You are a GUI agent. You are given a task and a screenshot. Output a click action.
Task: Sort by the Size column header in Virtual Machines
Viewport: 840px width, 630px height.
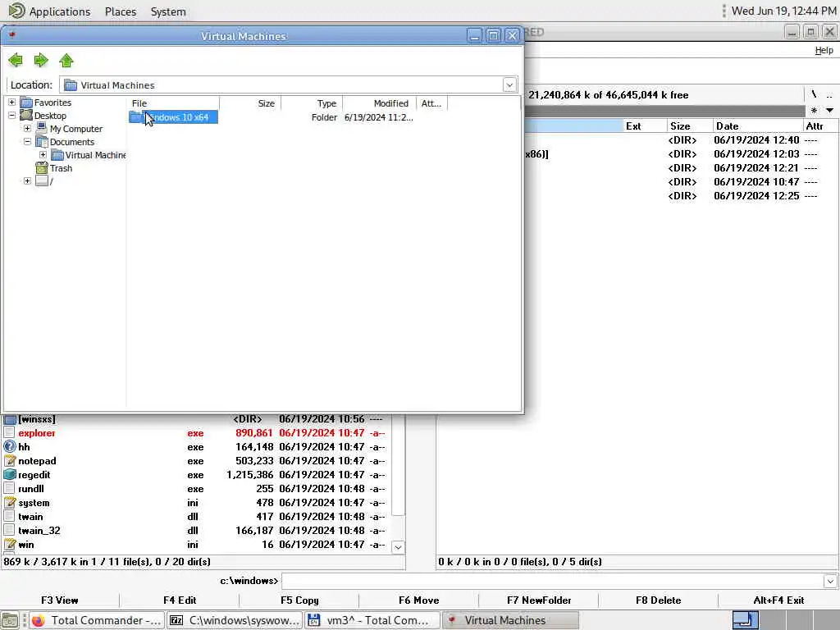click(x=250, y=103)
